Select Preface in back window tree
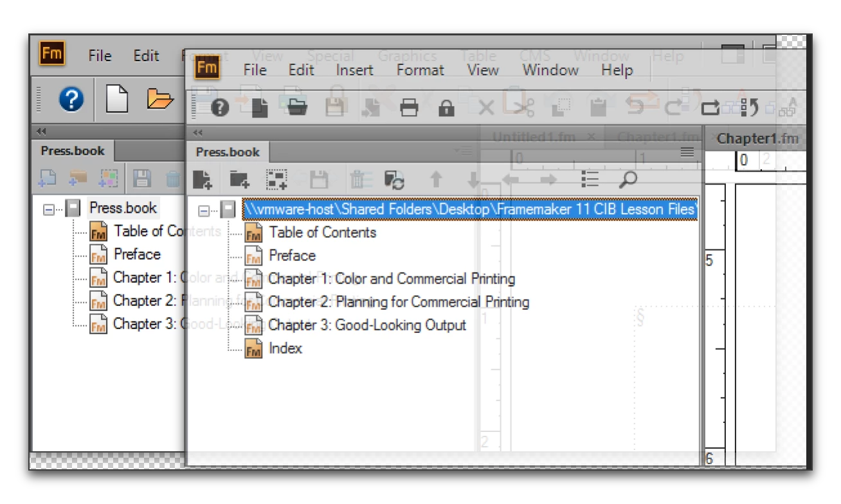The image size is (841, 504). click(137, 254)
